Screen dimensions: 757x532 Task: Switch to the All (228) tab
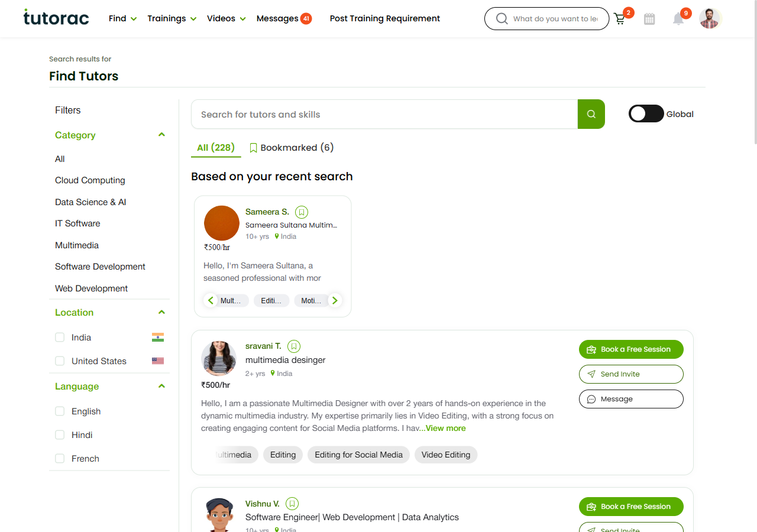[216, 148]
